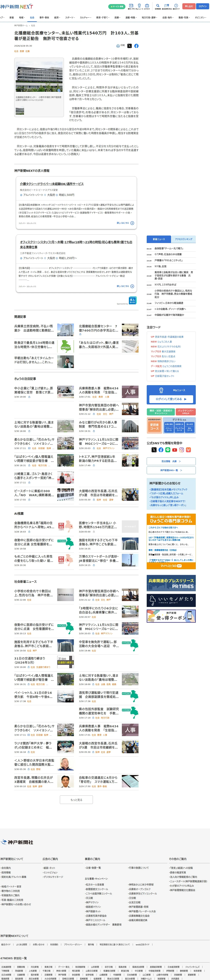Viewport: 210px width, 980px height.
Task: Expand the 連載・特集 navigation dropdown
Action: pos(131,17)
